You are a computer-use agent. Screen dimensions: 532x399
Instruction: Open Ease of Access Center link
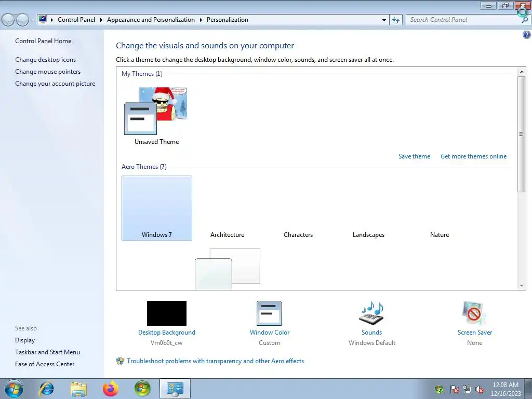click(x=45, y=364)
